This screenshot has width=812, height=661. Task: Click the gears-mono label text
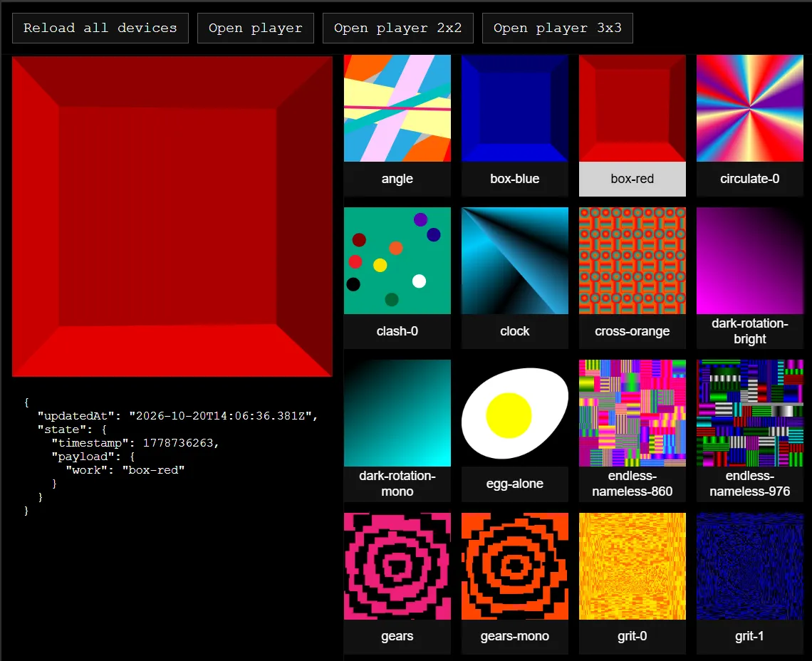pyautogui.click(x=515, y=636)
